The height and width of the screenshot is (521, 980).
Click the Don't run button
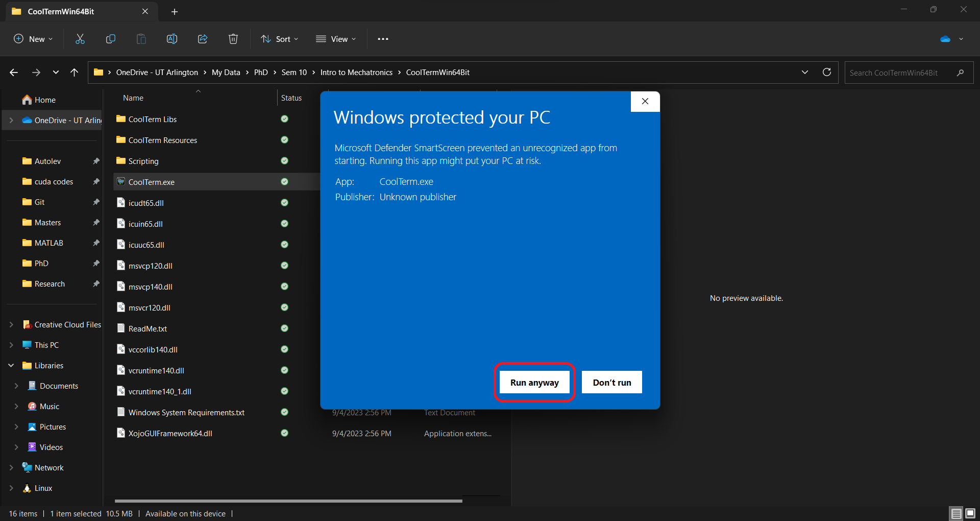tap(611, 383)
